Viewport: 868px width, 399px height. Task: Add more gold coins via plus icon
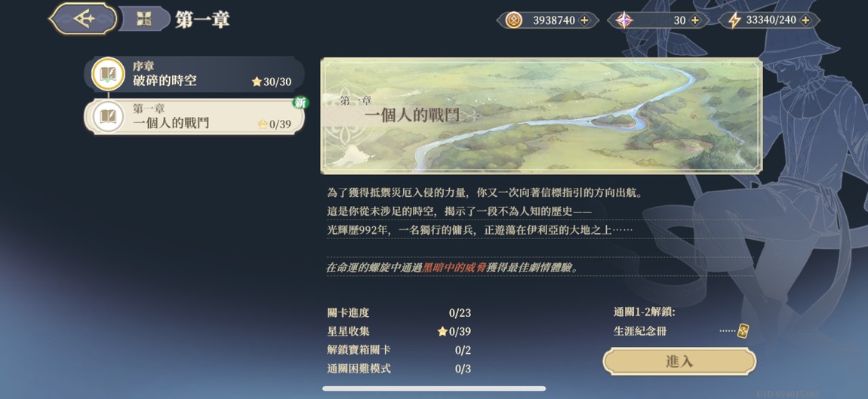pyautogui.click(x=584, y=20)
